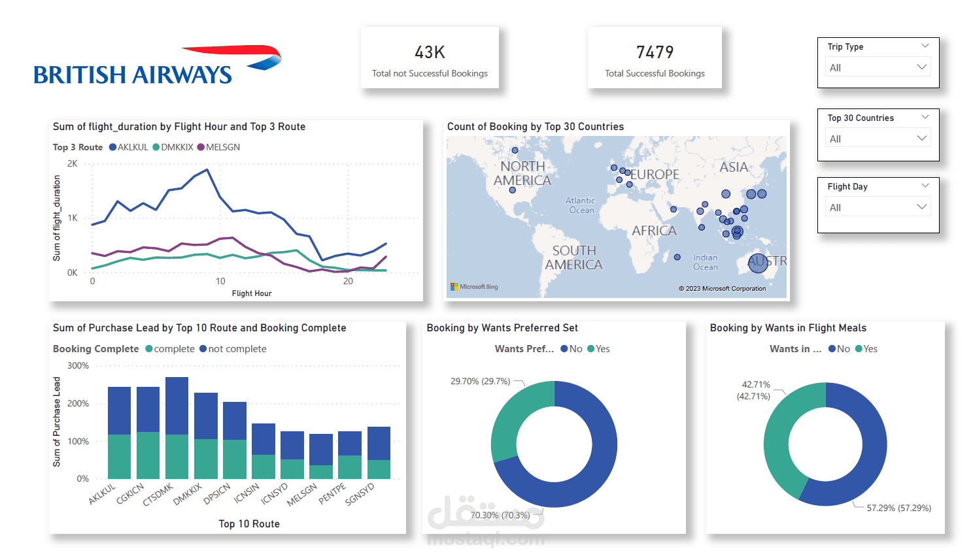Click the CTSDMK bar's not complete segment
Screen dimensions: 973x560
177,406
